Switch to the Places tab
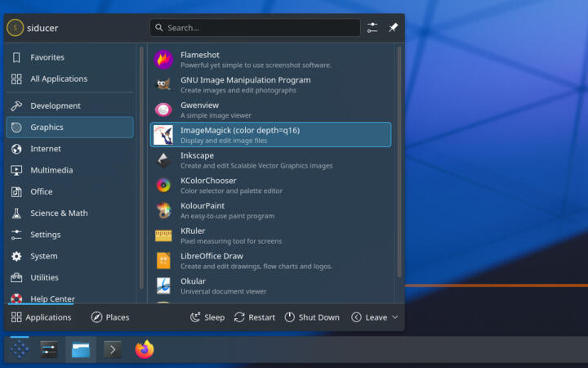This screenshot has width=588, height=368. (110, 317)
